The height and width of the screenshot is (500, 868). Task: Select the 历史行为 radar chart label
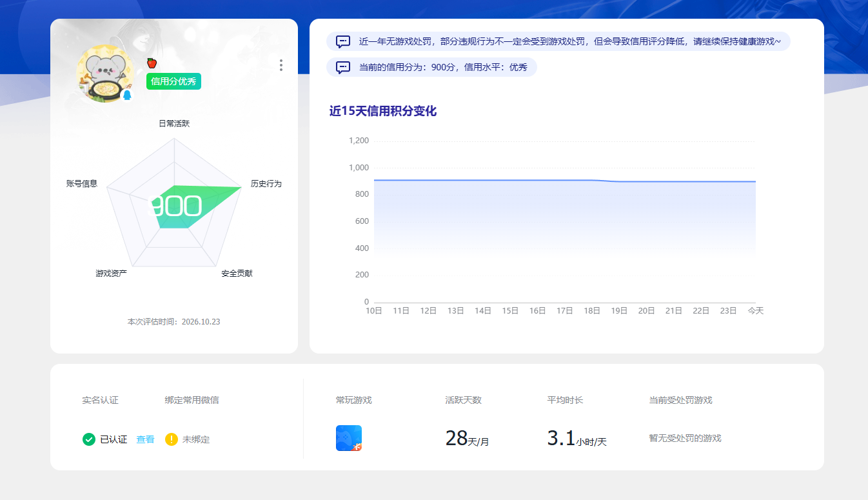pyautogui.click(x=266, y=183)
